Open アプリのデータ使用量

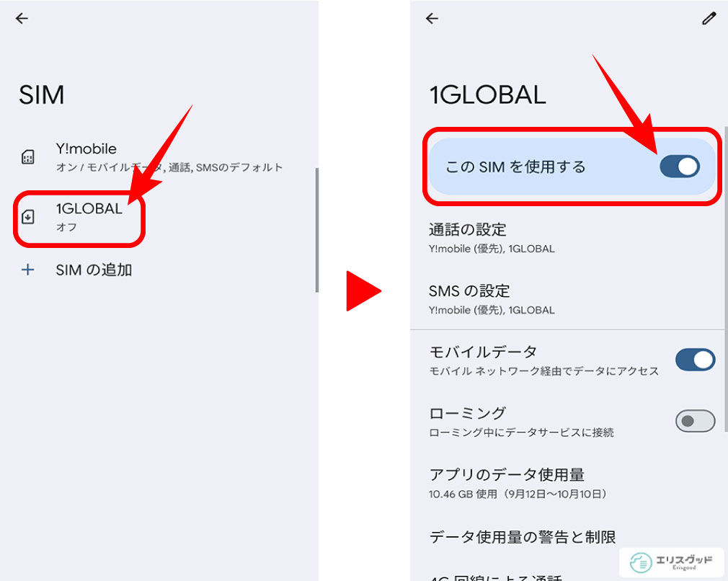click(567, 483)
